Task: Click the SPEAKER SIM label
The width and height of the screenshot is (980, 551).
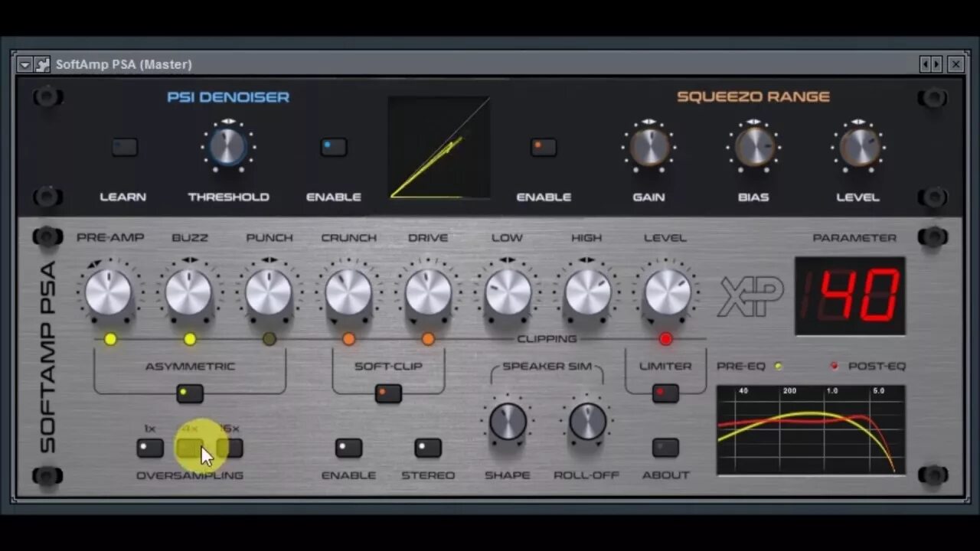Action: pyautogui.click(x=547, y=367)
